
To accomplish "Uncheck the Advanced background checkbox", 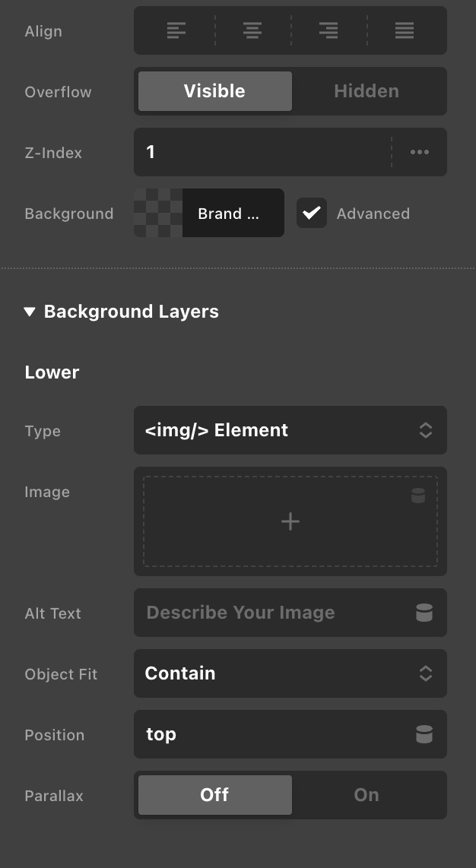I will 312,213.
